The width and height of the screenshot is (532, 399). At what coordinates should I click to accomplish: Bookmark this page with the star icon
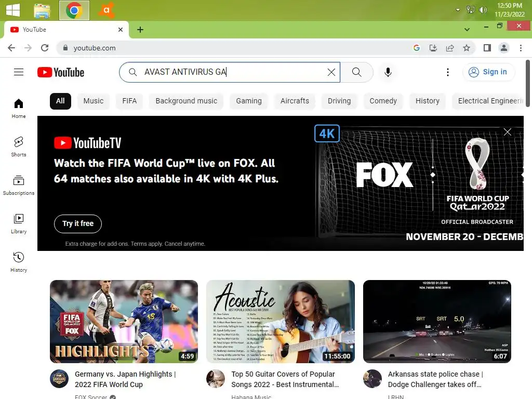point(466,48)
